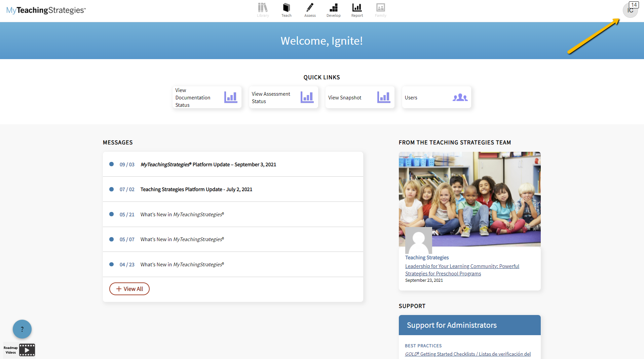Open the View Snapshot quick link

pyautogui.click(x=359, y=97)
